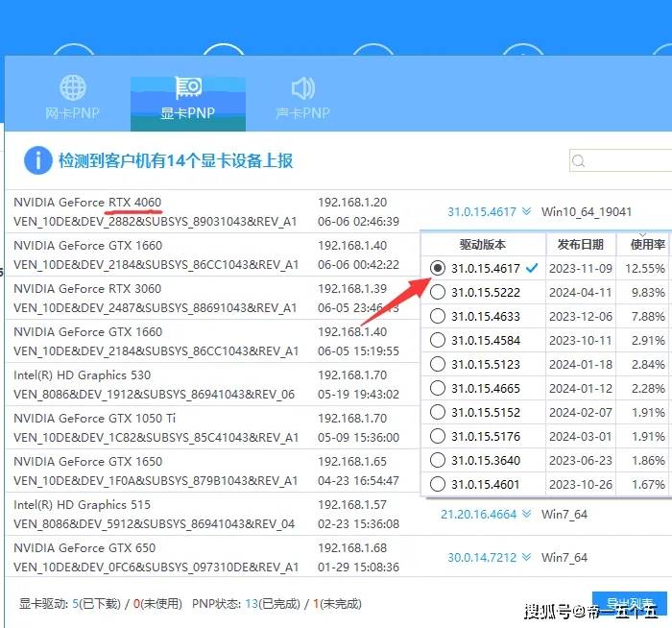This screenshot has width=672, height=628.
Task: Sort by 使用率 column header
Action: coord(644,244)
